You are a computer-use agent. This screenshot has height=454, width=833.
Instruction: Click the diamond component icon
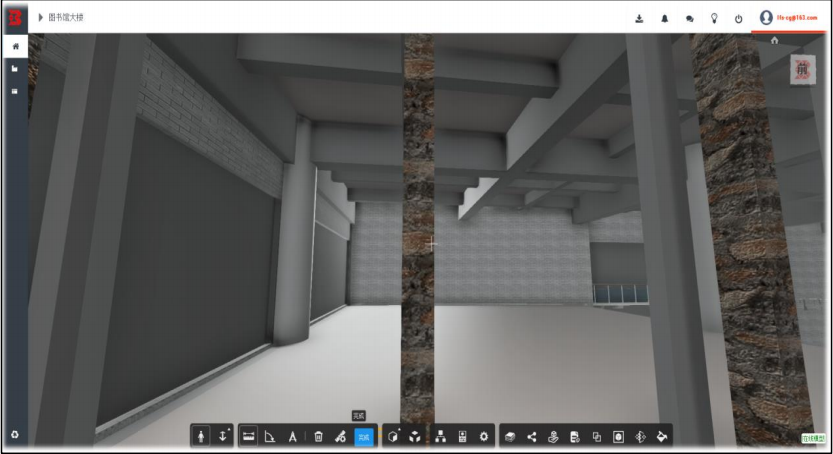640,436
